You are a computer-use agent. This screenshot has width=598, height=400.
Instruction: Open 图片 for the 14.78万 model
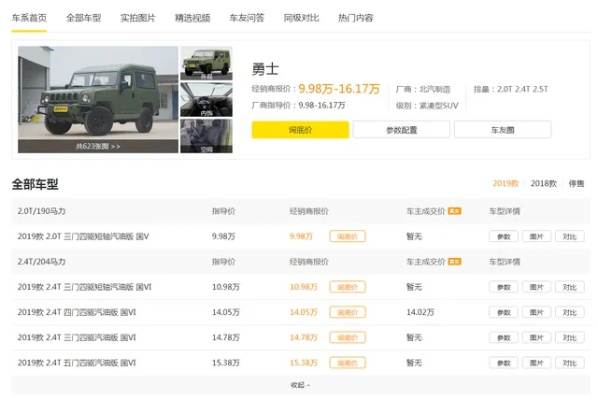coord(536,337)
